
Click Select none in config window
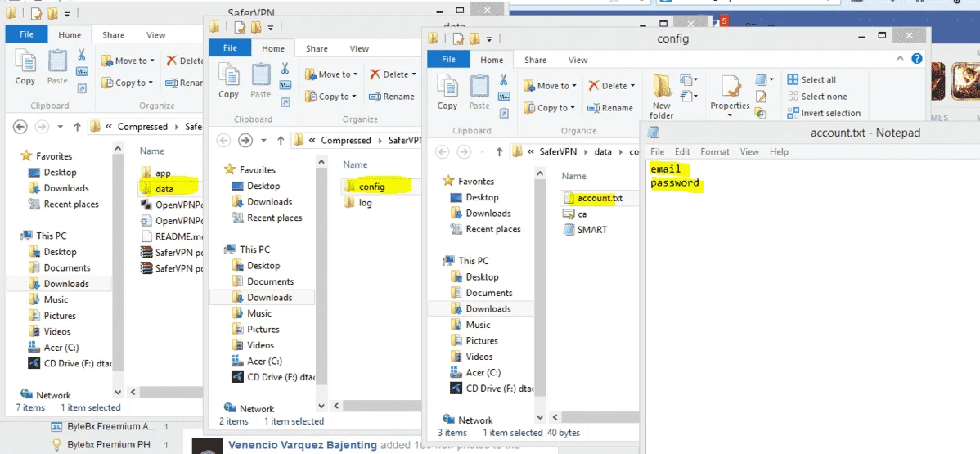(817, 97)
